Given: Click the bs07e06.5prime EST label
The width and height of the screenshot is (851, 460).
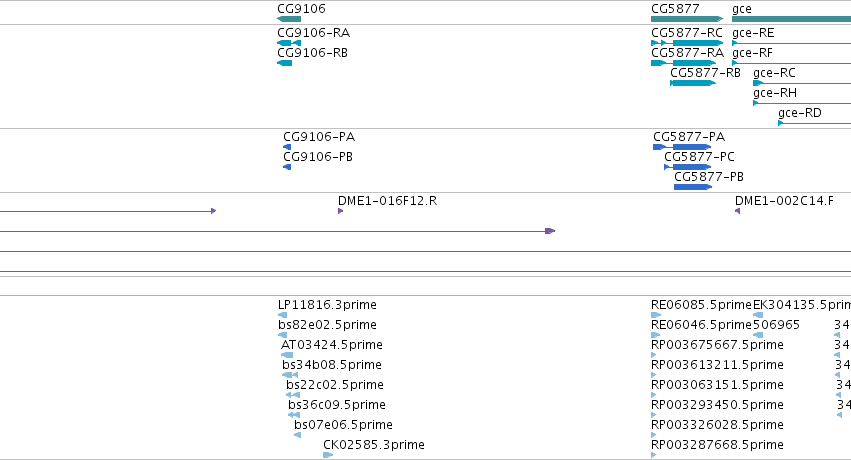Looking at the screenshot, I should coord(343,425).
